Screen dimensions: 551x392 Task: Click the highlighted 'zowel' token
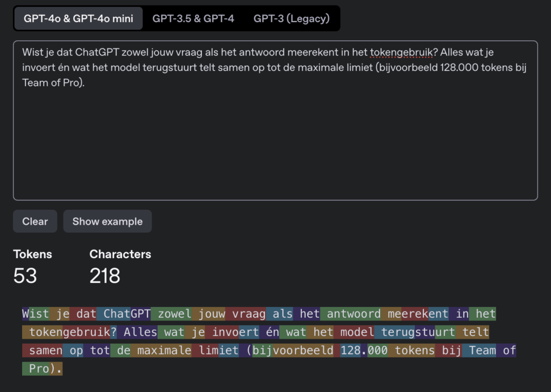pos(174,313)
